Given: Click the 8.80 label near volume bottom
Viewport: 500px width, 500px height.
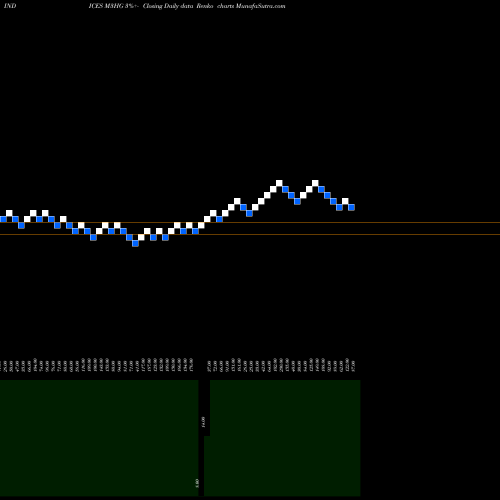Looking at the screenshot, I should tap(197, 483).
